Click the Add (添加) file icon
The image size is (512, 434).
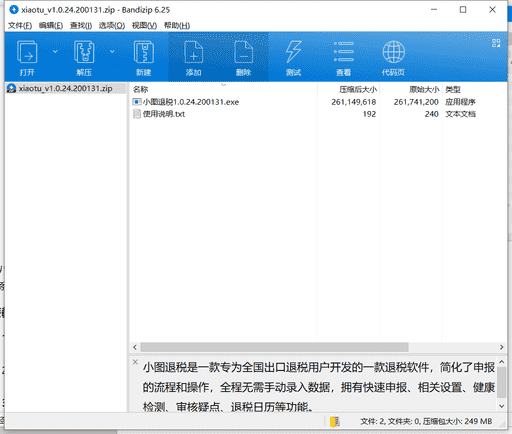(194, 52)
